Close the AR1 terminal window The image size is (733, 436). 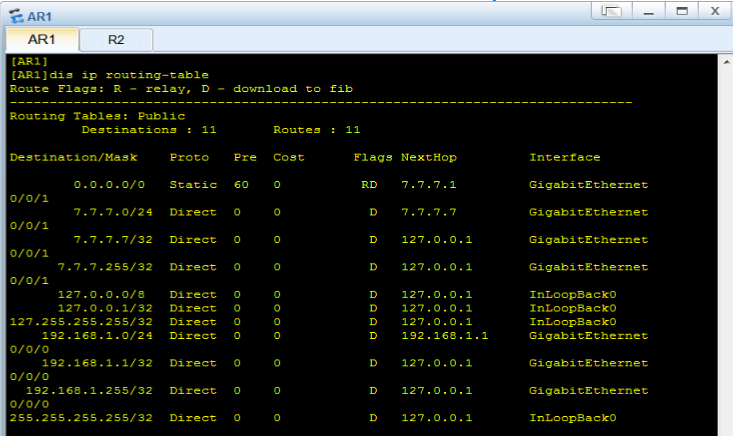pos(715,11)
